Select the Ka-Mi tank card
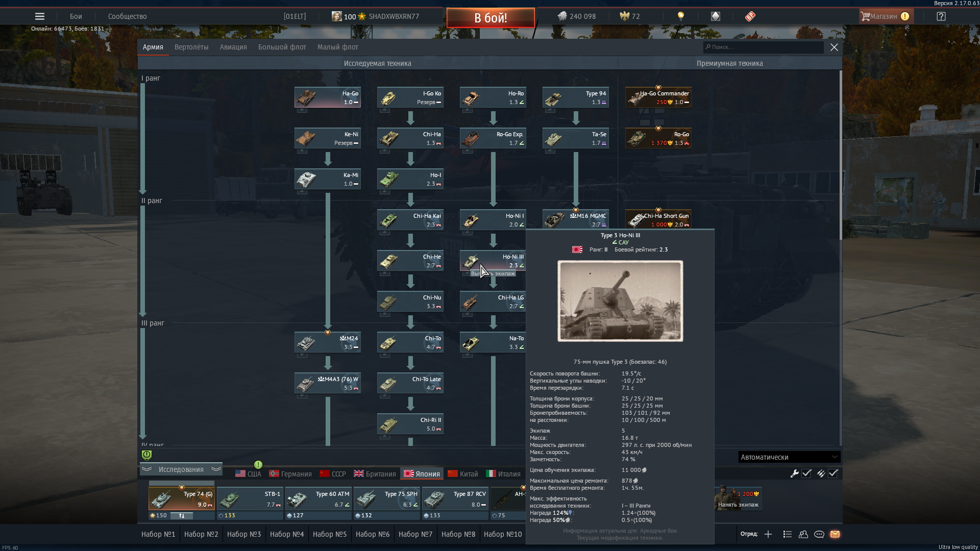The height and width of the screenshot is (551, 980). point(328,179)
